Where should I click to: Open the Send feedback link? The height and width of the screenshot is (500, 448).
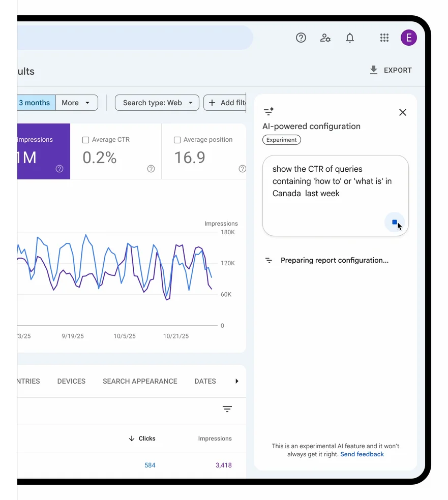(362, 454)
